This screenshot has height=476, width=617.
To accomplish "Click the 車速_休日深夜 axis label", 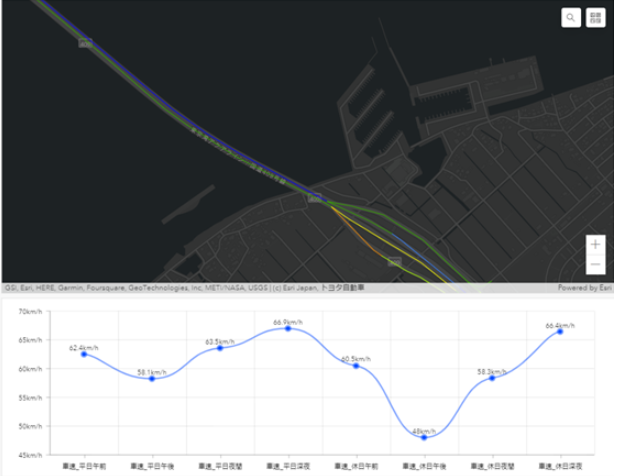I will 560,465.
